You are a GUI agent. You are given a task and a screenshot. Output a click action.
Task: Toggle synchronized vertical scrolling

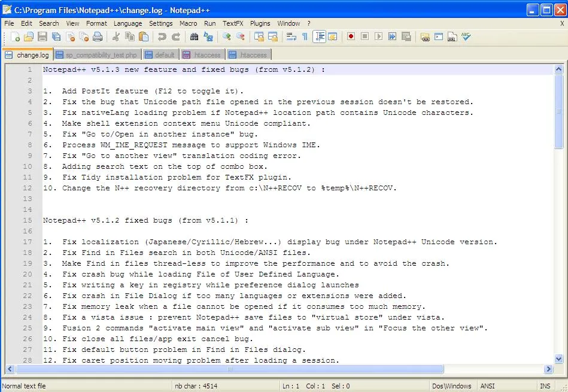tap(259, 37)
